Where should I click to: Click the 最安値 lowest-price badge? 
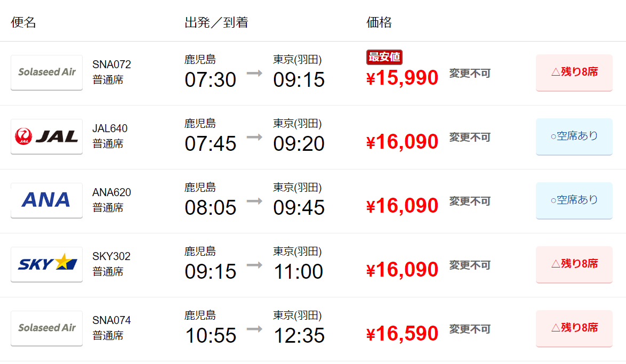coord(384,57)
